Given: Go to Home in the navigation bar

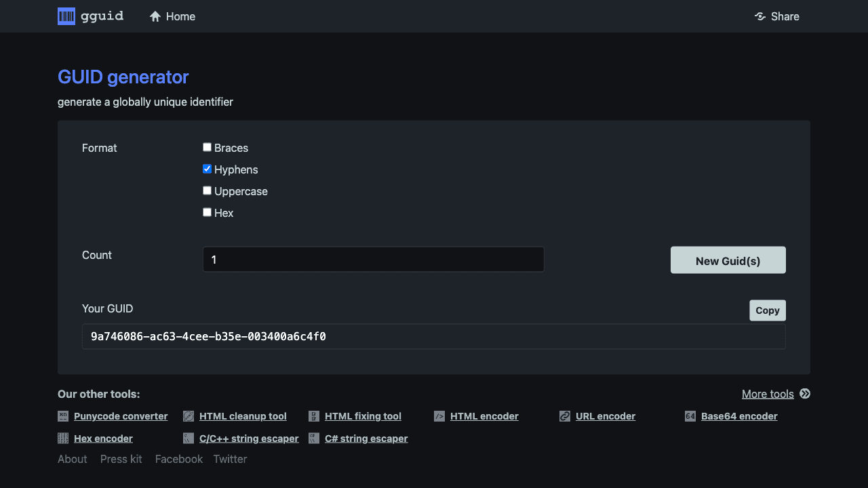Looking at the screenshot, I should (x=172, y=16).
